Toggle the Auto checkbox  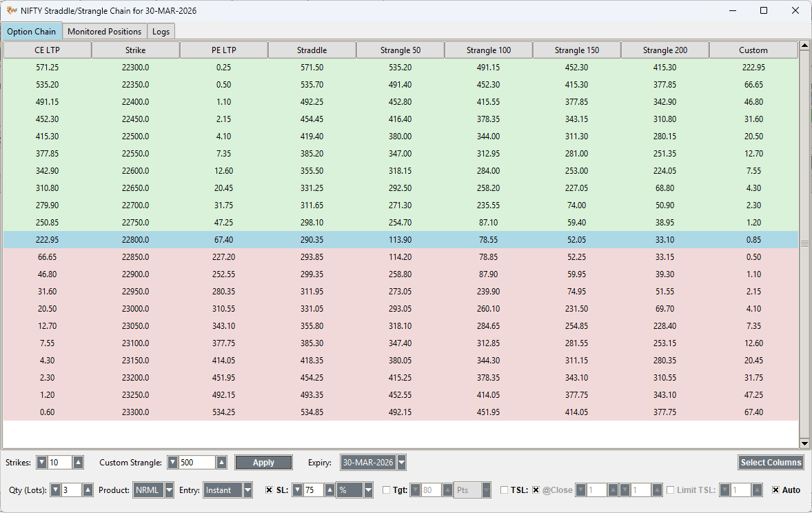(x=775, y=490)
